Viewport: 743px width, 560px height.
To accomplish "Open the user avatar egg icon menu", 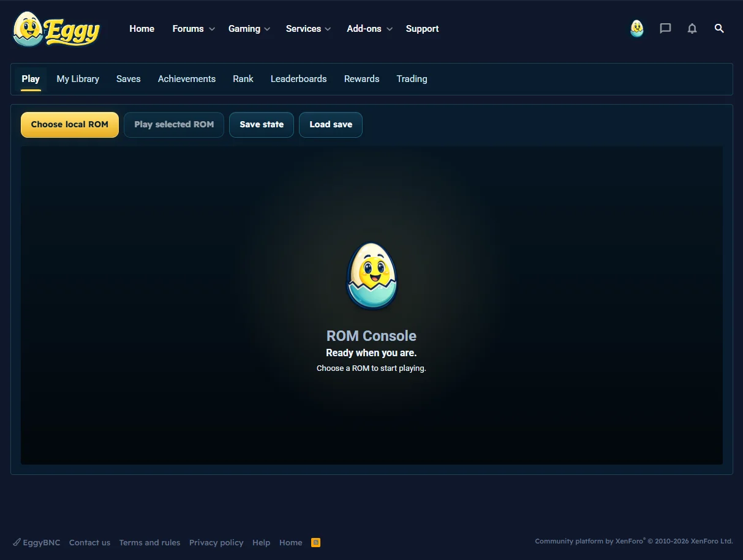I will pos(637,28).
